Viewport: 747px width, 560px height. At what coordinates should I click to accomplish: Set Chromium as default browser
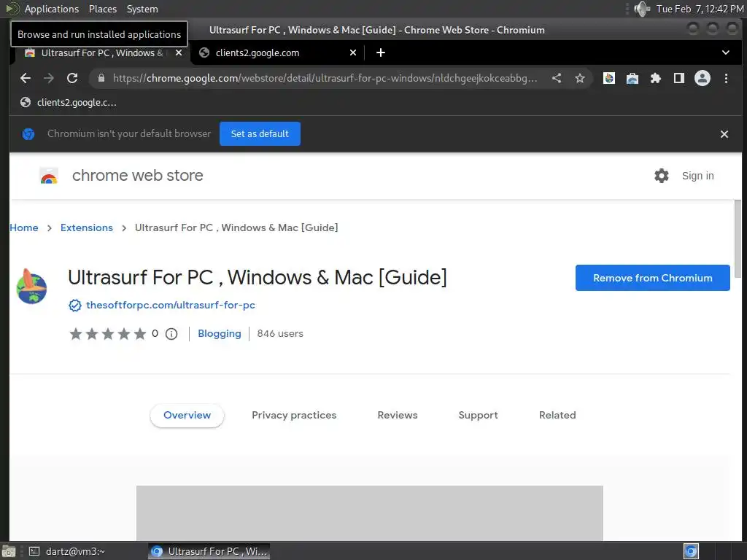click(x=260, y=134)
